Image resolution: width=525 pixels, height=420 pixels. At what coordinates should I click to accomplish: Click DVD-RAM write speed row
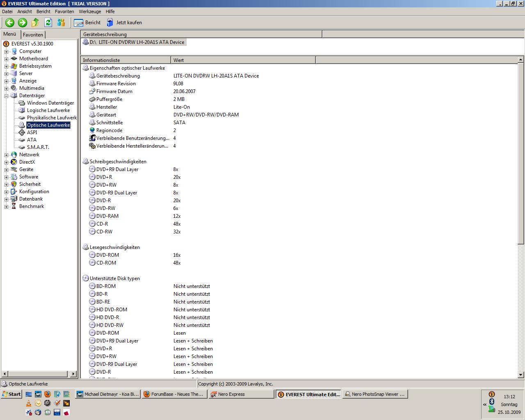299,216
